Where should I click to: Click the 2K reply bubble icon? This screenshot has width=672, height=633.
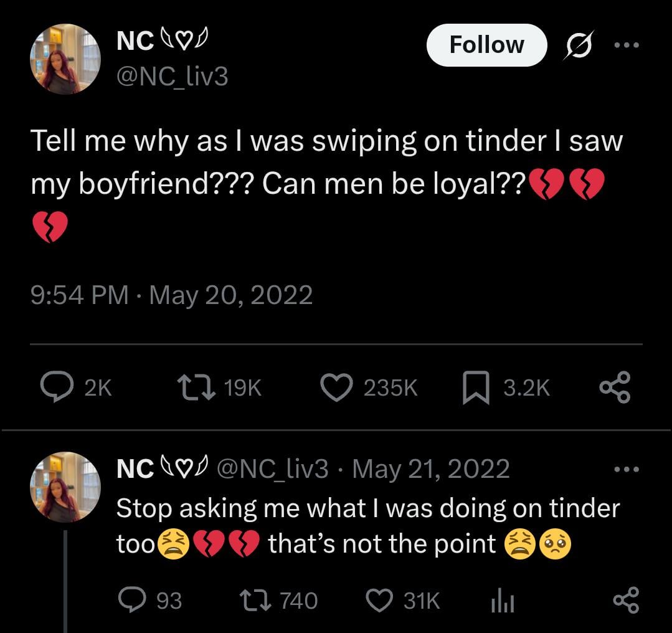point(57,387)
